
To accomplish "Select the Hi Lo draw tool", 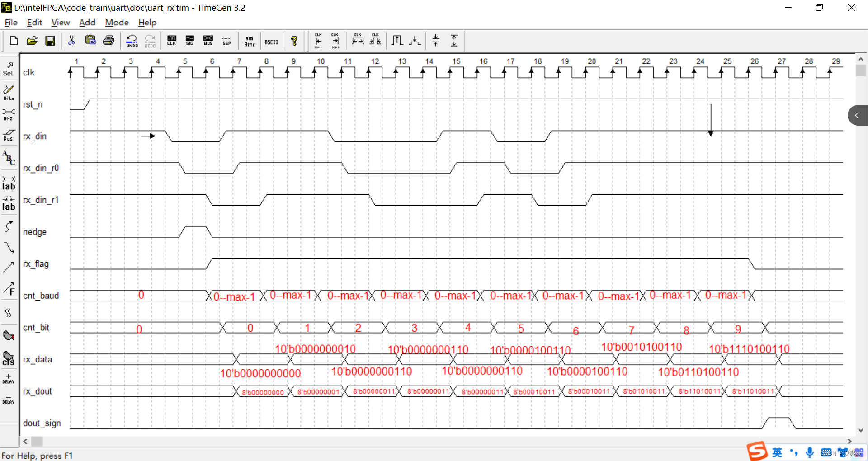I will [x=9, y=92].
